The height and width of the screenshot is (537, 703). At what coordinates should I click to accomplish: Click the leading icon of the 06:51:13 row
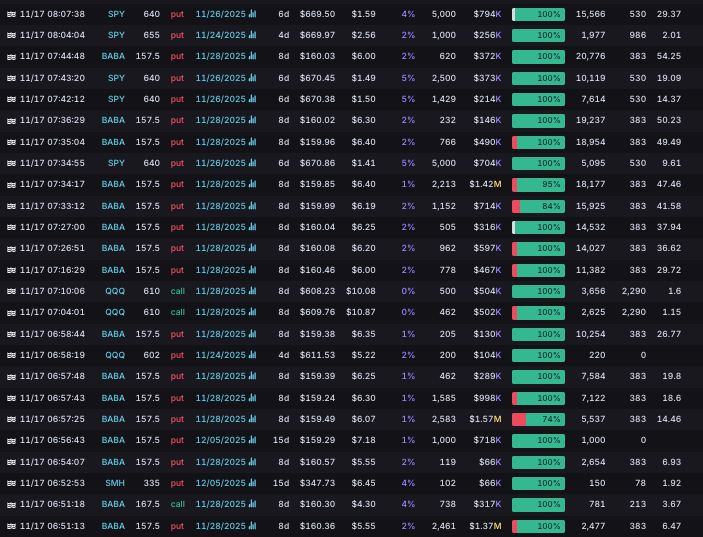point(11,526)
